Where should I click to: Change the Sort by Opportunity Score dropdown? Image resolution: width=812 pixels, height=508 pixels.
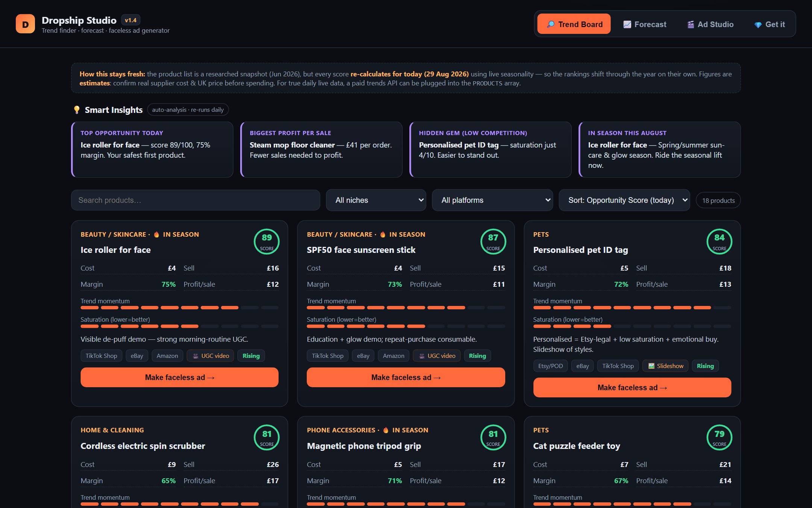pyautogui.click(x=624, y=200)
